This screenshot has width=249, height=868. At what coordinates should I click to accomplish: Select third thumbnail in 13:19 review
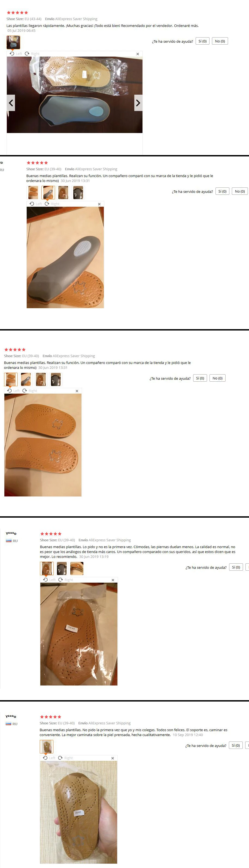click(77, 569)
